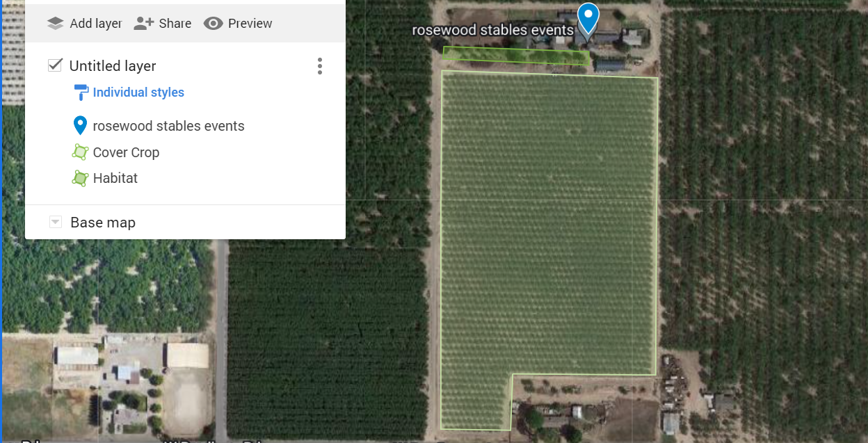Click the Share button label
This screenshot has width=868, height=443.
click(175, 24)
